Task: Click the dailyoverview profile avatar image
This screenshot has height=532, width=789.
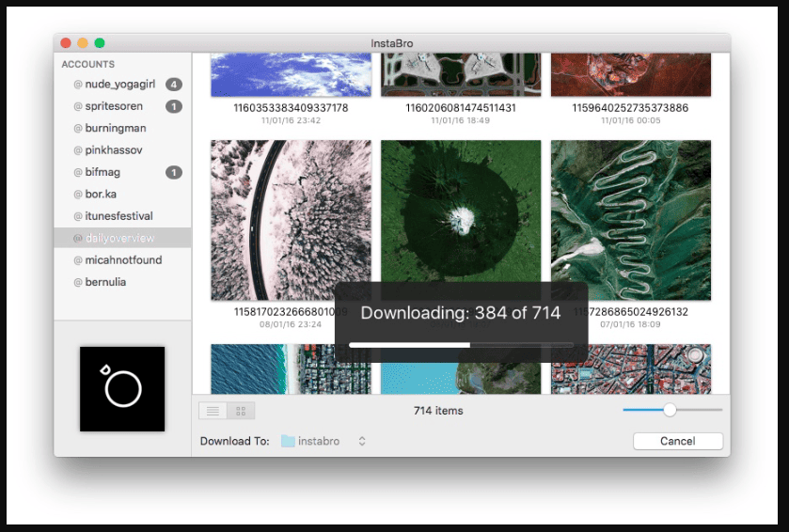Action: tap(122, 389)
